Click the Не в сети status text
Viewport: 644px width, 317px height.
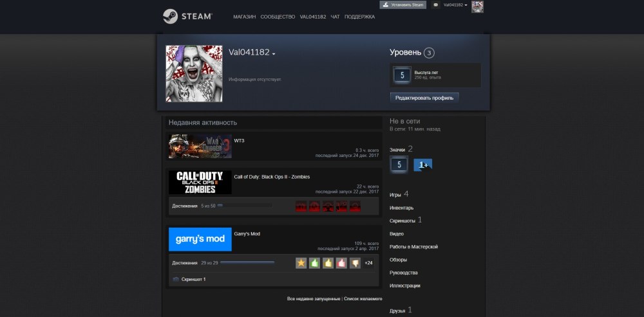tap(405, 122)
